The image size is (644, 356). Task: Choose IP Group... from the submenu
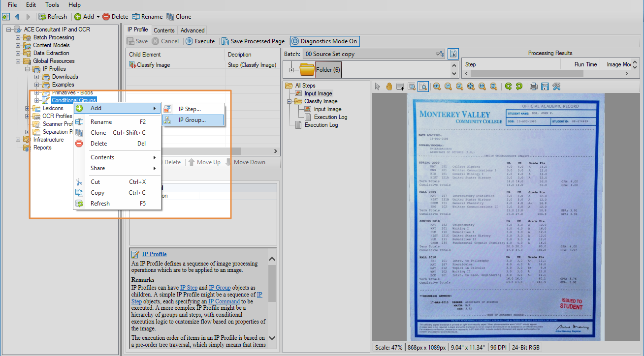point(192,119)
